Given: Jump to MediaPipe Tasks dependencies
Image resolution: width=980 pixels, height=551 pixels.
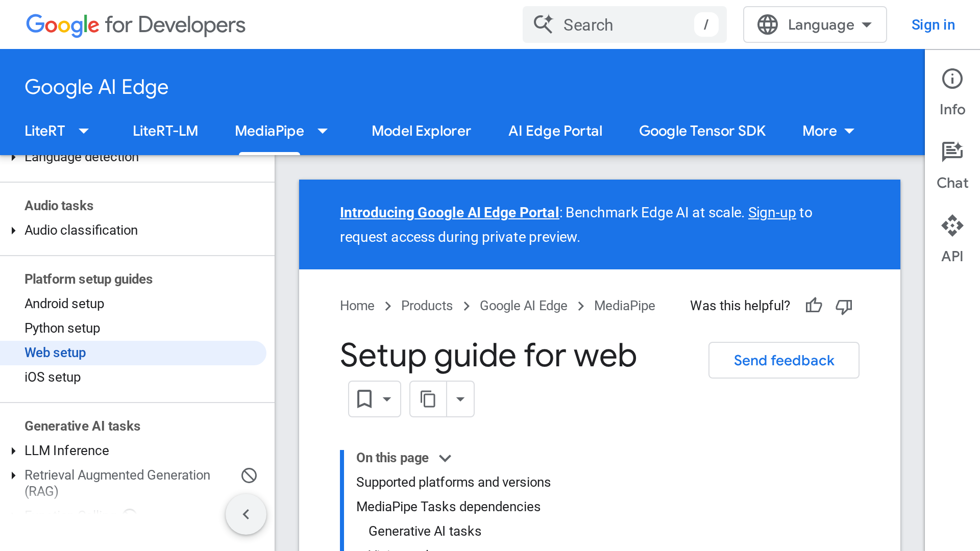Looking at the screenshot, I should click(x=448, y=507).
